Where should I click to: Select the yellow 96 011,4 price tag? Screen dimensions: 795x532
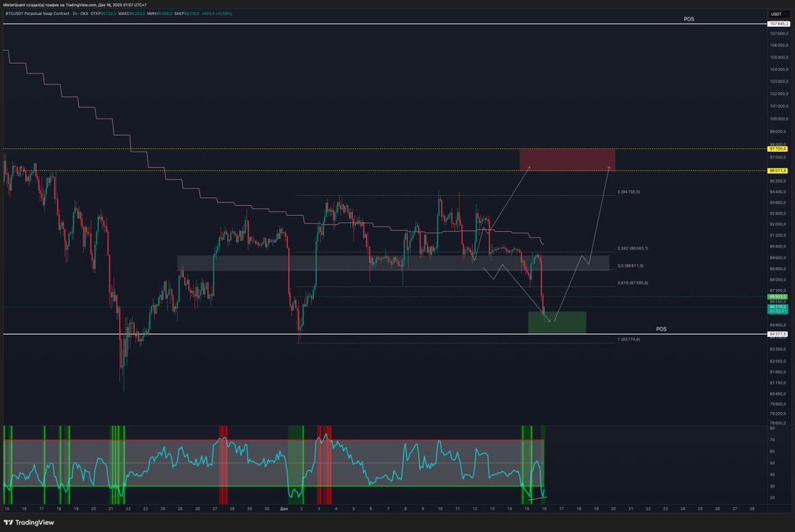(779, 171)
